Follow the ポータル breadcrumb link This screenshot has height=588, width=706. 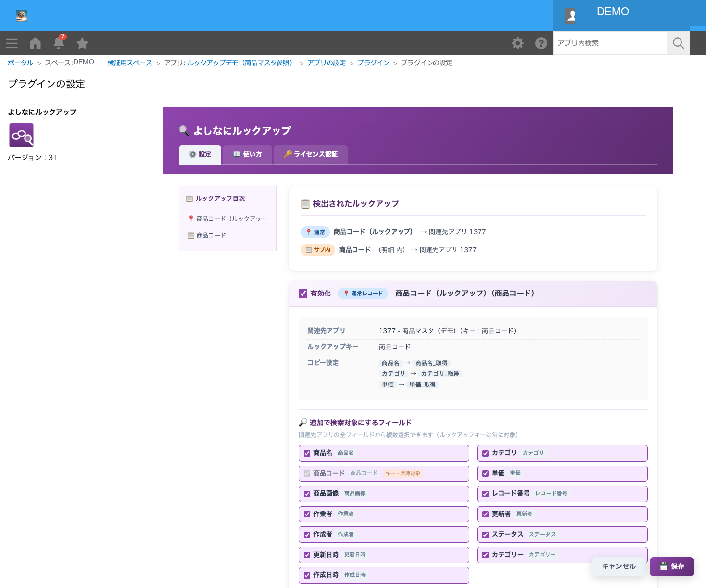(x=21, y=63)
